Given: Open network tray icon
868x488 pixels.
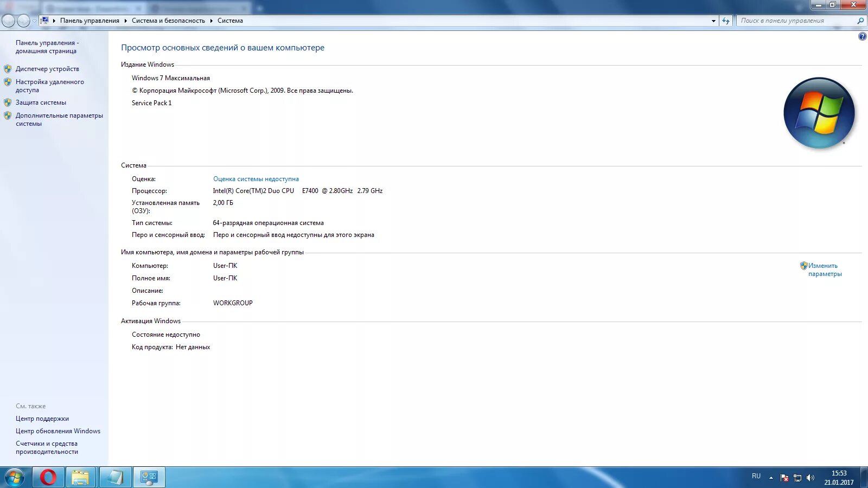Looking at the screenshot, I should click(797, 478).
